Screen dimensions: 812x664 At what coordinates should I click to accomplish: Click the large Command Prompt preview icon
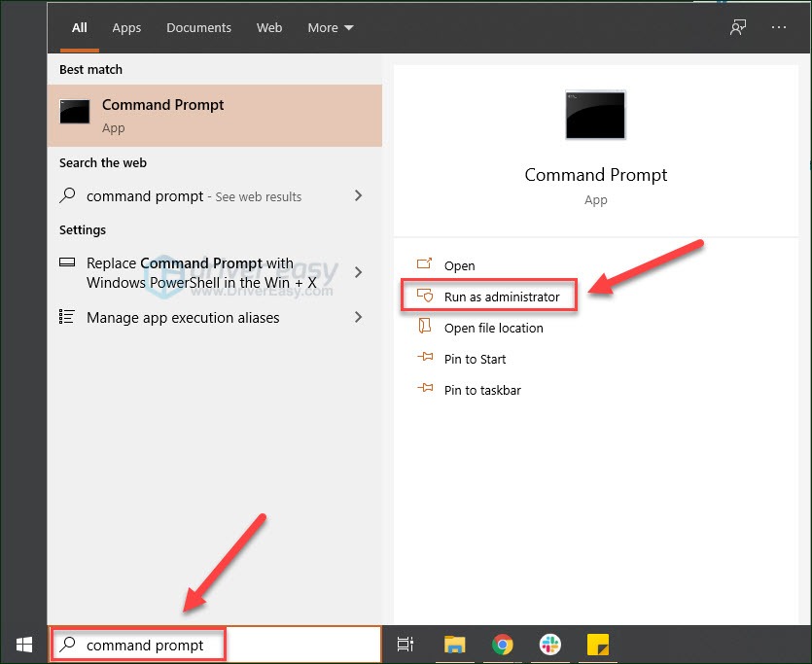595,116
